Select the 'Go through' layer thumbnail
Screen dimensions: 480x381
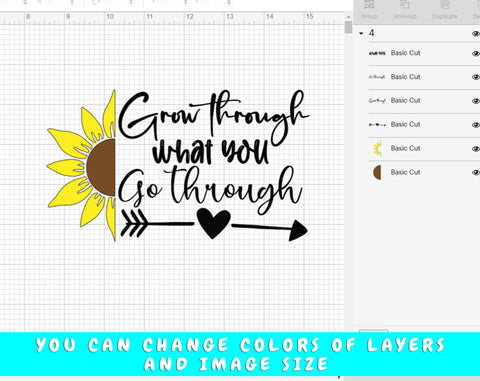coord(377,77)
